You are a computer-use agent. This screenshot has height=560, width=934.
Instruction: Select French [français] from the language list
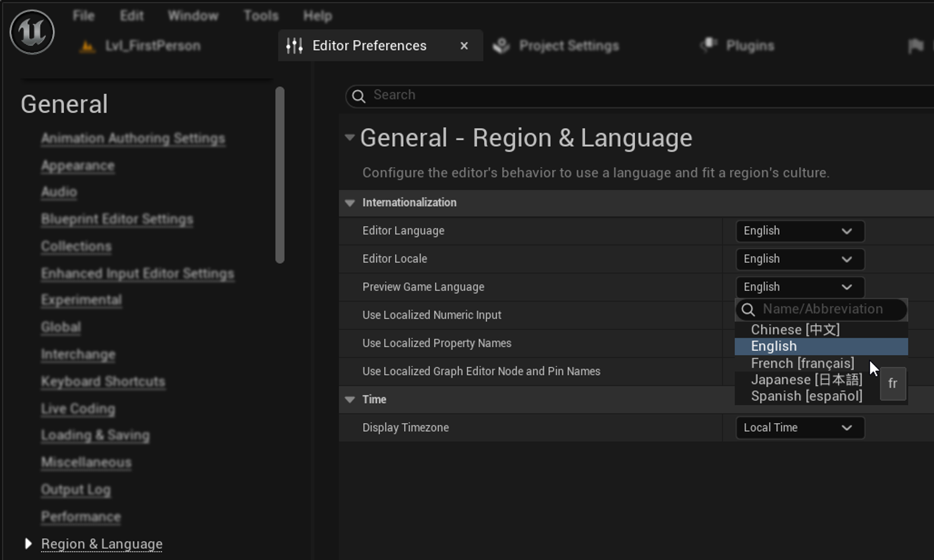802,363
